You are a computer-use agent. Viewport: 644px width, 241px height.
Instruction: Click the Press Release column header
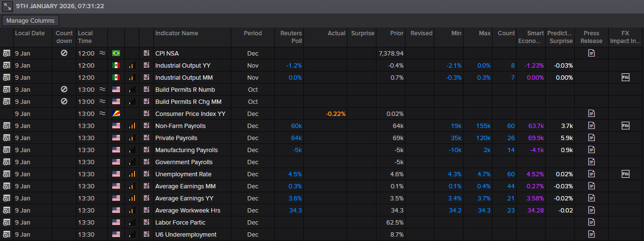pyautogui.click(x=591, y=37)
